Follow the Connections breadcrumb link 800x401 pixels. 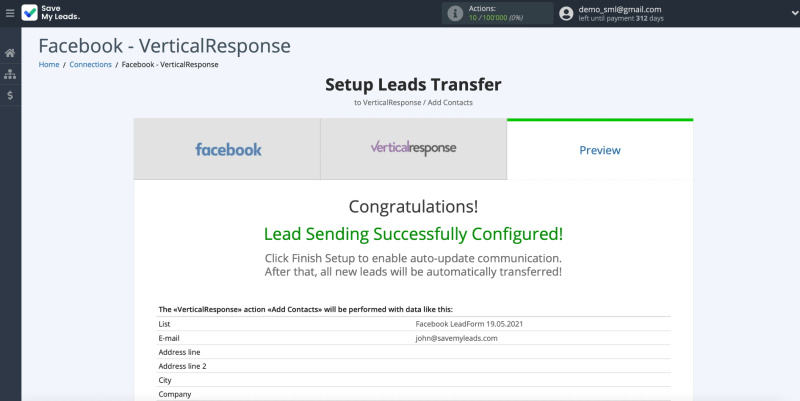pos(90,64)
